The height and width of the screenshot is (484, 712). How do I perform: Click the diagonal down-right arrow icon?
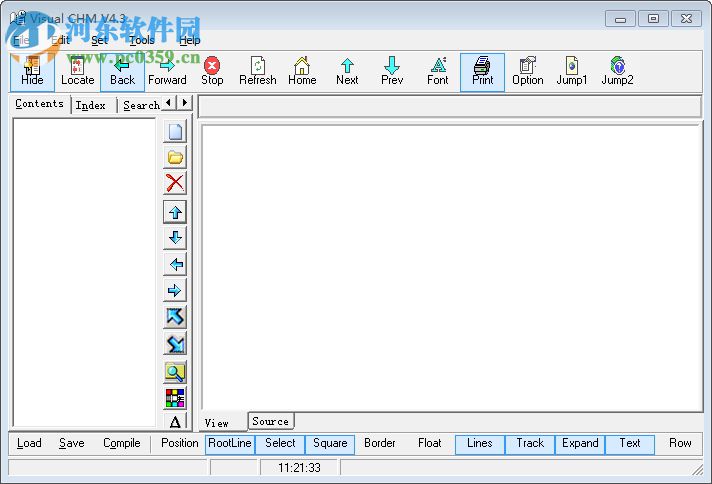175,345
